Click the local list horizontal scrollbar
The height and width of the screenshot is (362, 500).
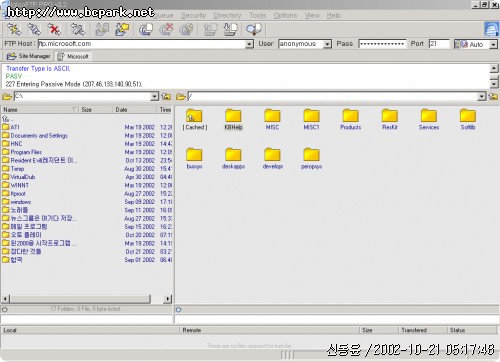[x=80, y=299]
